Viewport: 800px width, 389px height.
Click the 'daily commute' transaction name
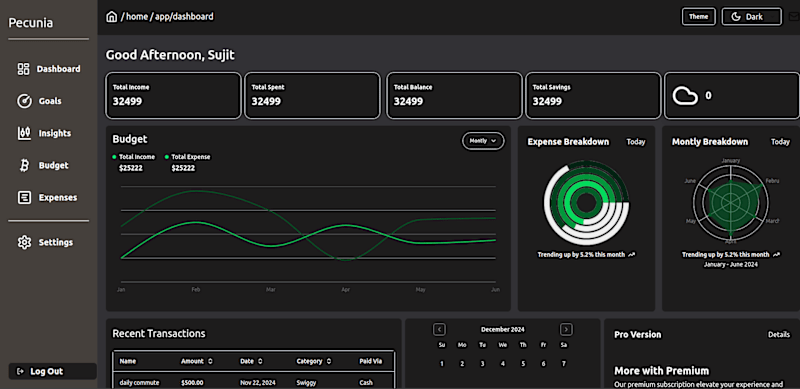pos(139,382)
